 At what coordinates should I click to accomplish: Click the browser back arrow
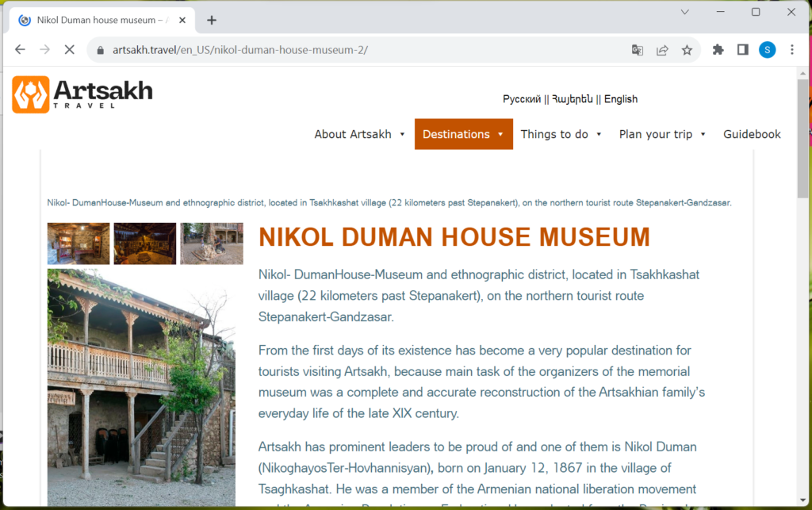(20, 50)
